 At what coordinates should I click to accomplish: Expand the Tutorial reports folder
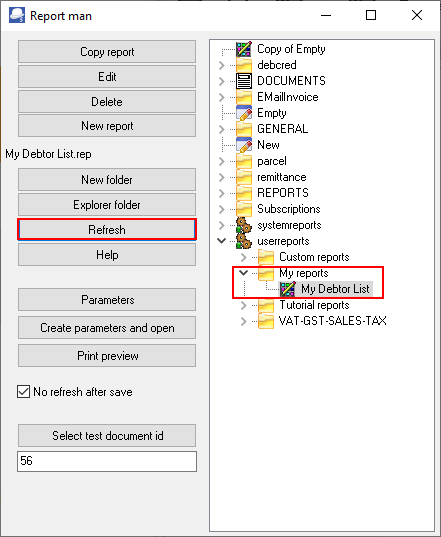[x=243, y=305]
